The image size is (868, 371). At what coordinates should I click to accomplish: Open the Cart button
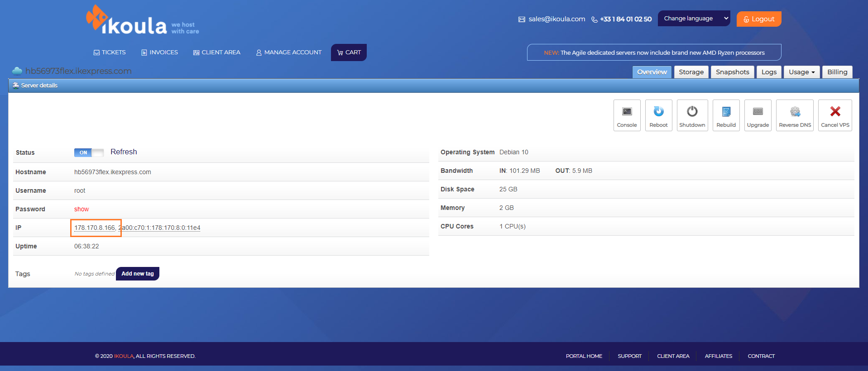(349, 52)
